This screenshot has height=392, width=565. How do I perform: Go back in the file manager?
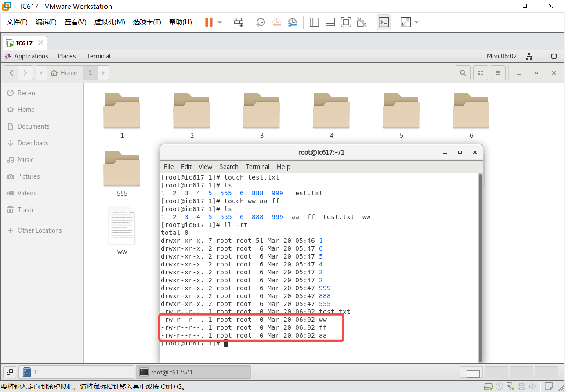pos(11,73)
